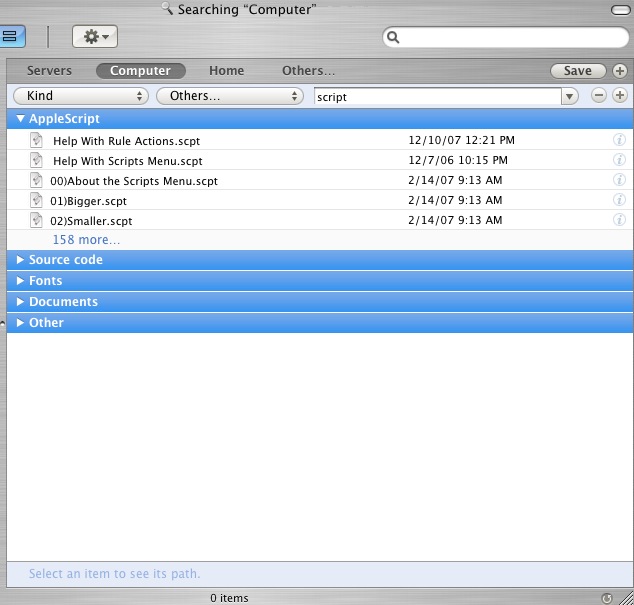Screen dimensions: 634x605
Task: Click date 12/10/07 12:21 PM
Action: 461,140
